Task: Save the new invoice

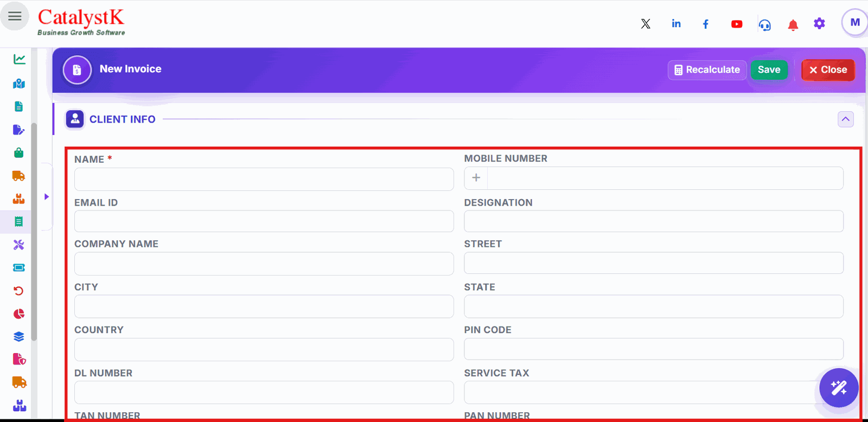Action: pyautogui.click(x=769, y=70)
